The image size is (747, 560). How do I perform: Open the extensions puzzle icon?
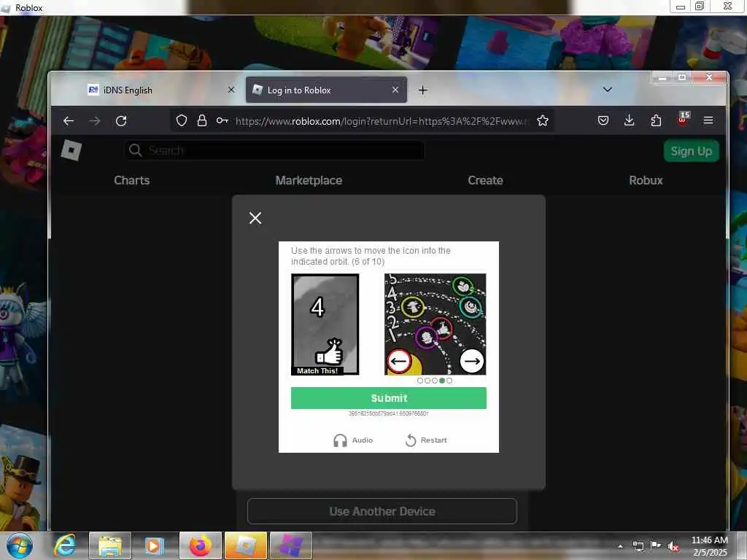coord(656,120)
